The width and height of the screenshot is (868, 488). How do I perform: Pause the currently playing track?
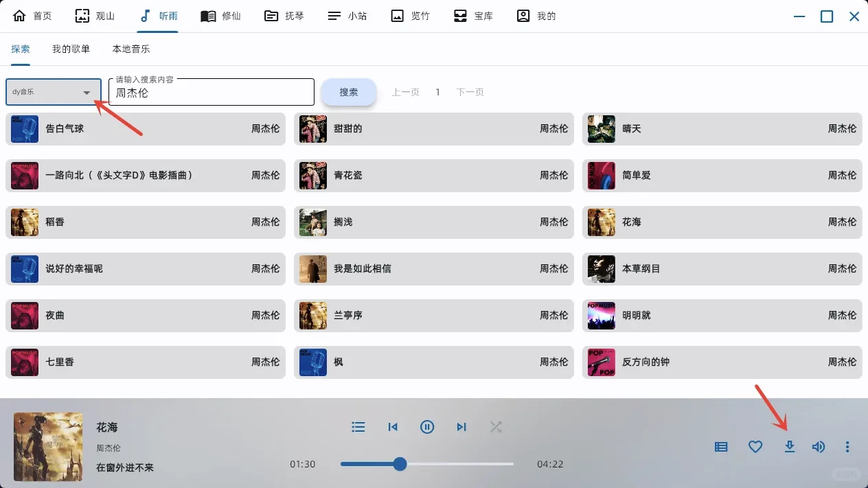click(427, 426)
